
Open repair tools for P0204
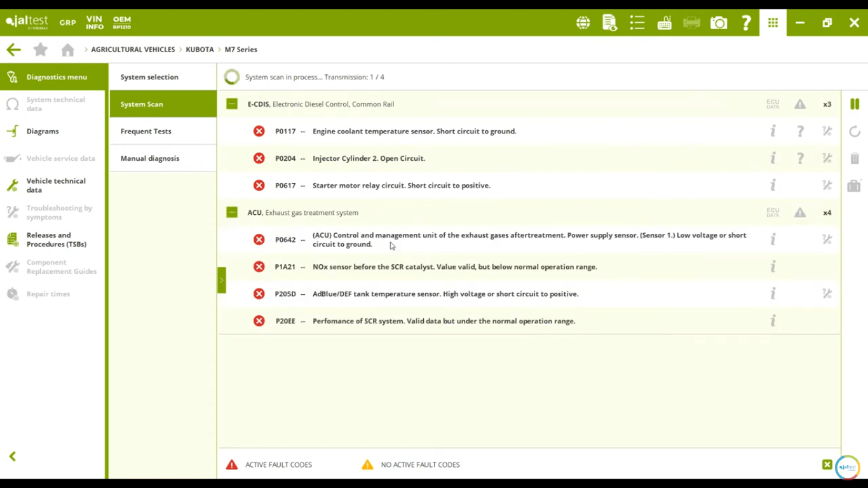[x=827, y=158]
